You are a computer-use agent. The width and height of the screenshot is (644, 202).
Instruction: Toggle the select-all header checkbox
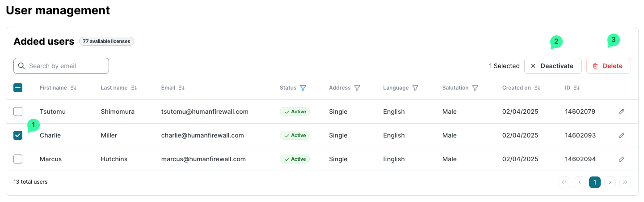pyautogui.click(x=18, y=88)
